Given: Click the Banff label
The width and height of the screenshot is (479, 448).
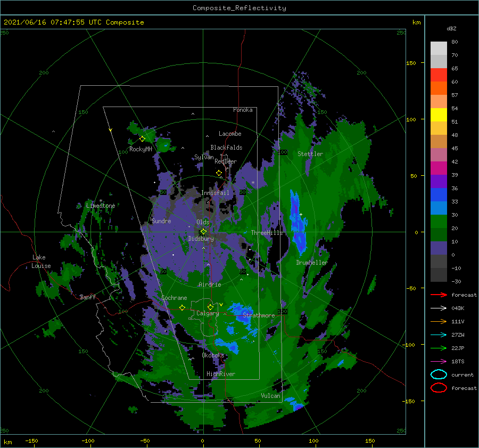Looking at the screenshot, I should click(x=88, y=297).
